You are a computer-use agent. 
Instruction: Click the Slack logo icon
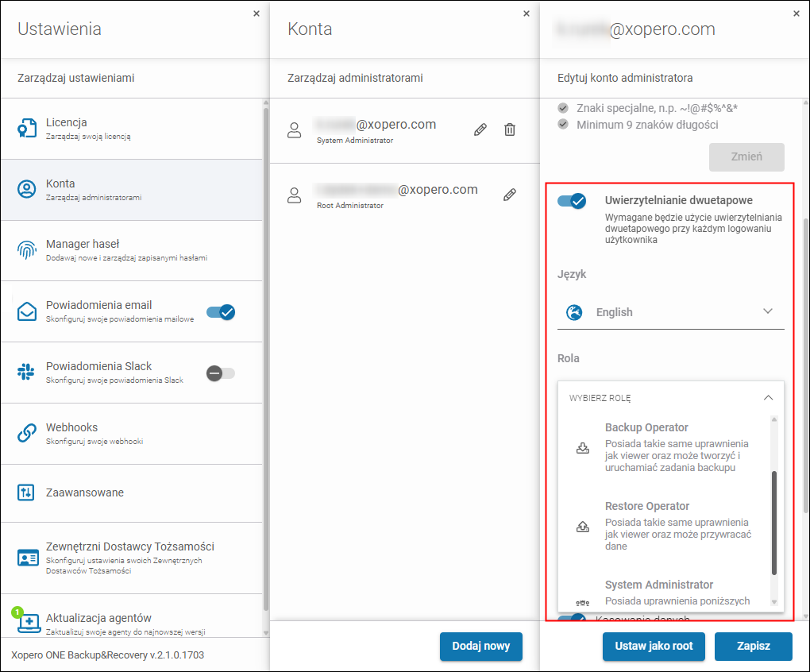click(27, 373)
